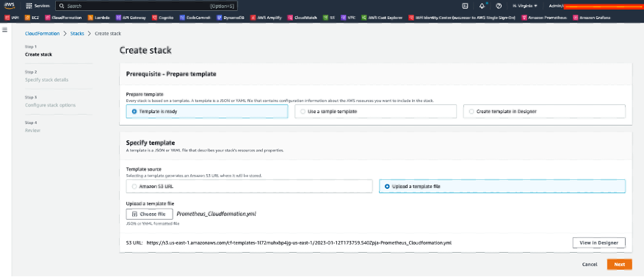Click Prerequisite - Prepare template heading
The image size is (644, 277).
tap(171, 74)
